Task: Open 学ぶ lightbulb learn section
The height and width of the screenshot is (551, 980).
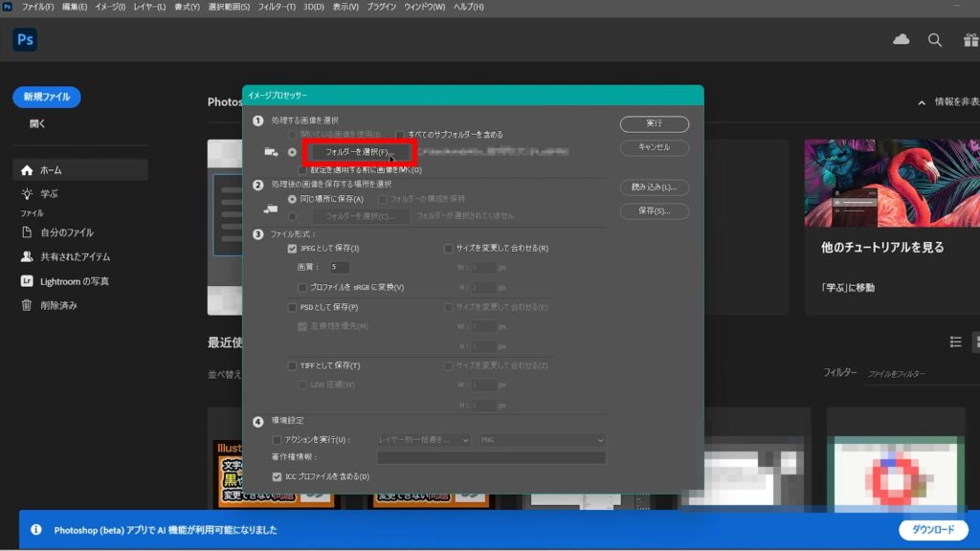Action: coord(27,193)
